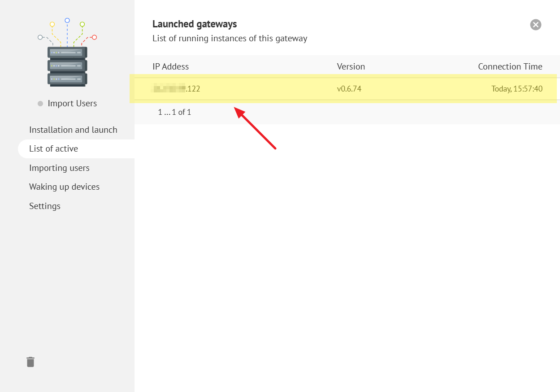Open the gateway Settings section
The image size is (560, 392).
coord(45,206)
